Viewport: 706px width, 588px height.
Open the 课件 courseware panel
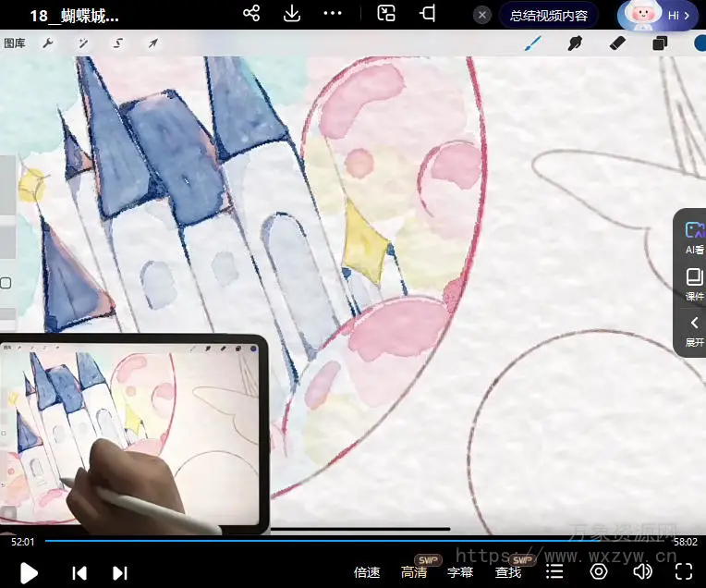pos(694,284)
